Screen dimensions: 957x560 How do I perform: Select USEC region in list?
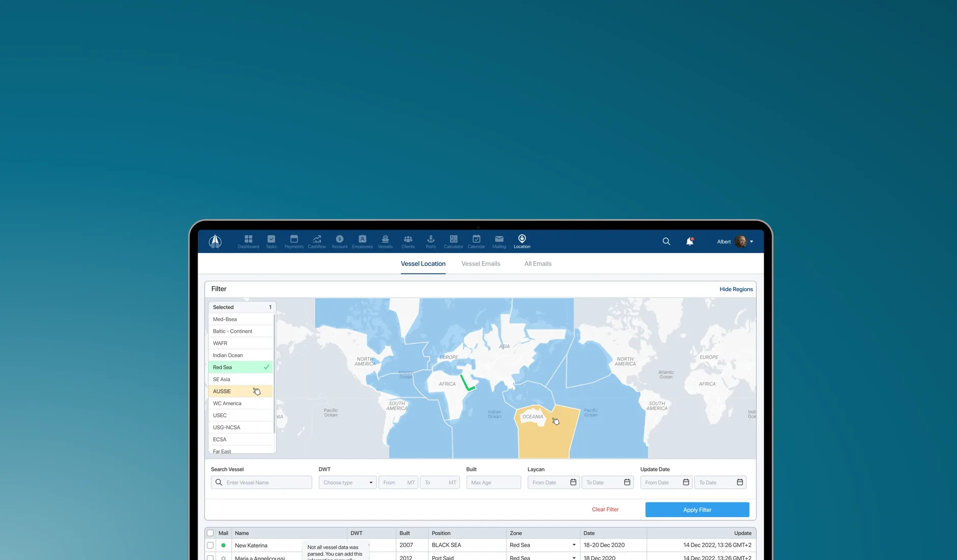[240, 415]
